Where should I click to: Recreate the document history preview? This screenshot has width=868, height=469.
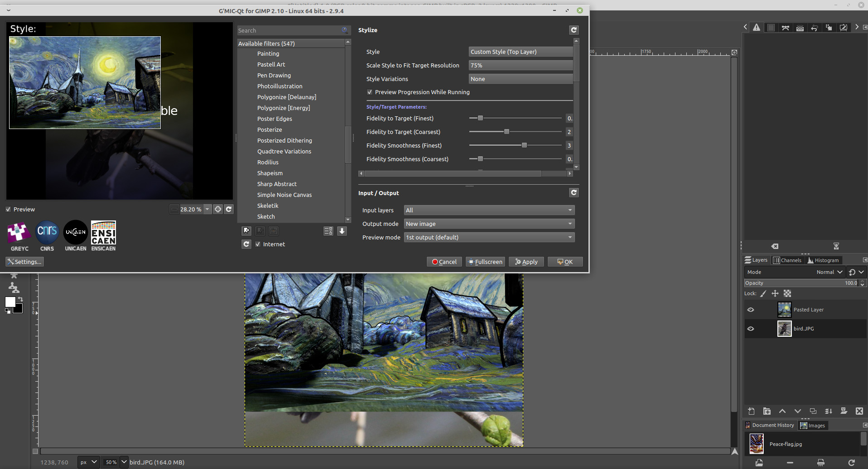click(851, 463)
